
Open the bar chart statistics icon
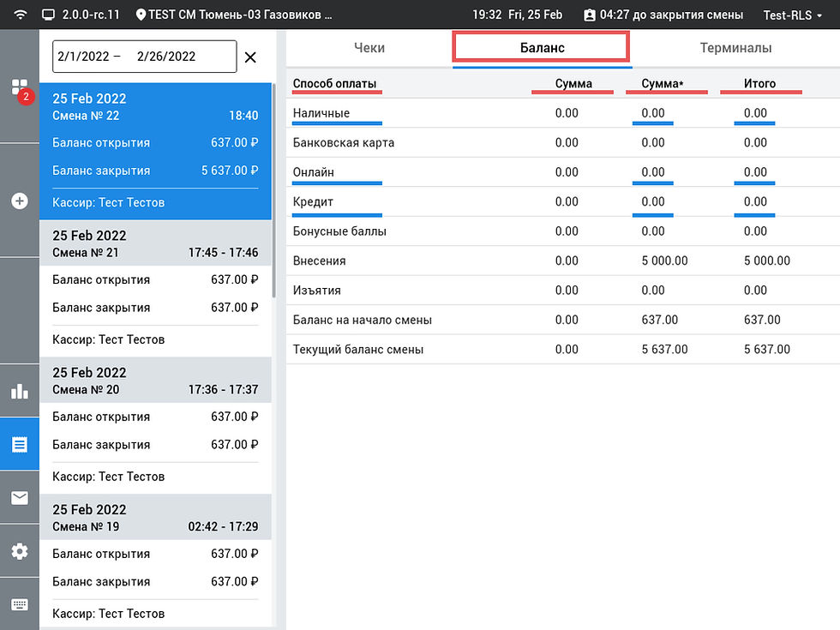coord(20,391)
